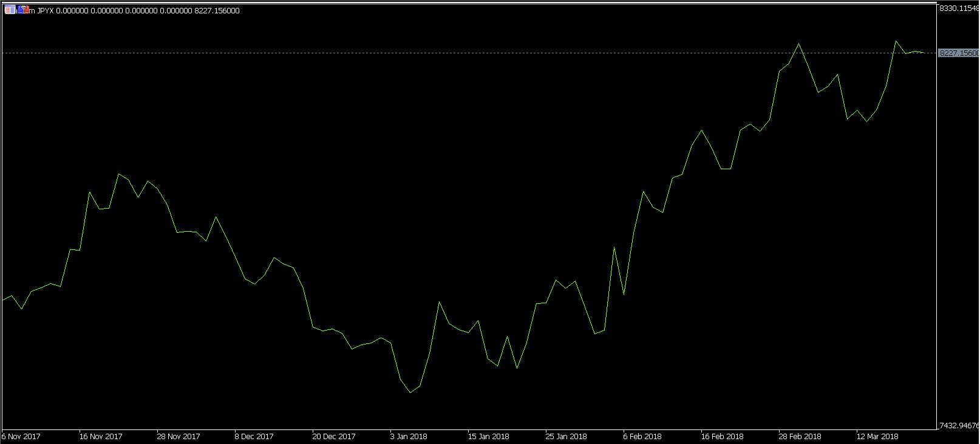Select the 20 Dec 2017 date marker
This screenshot has width=980, height=444.
tap(334, 437)
